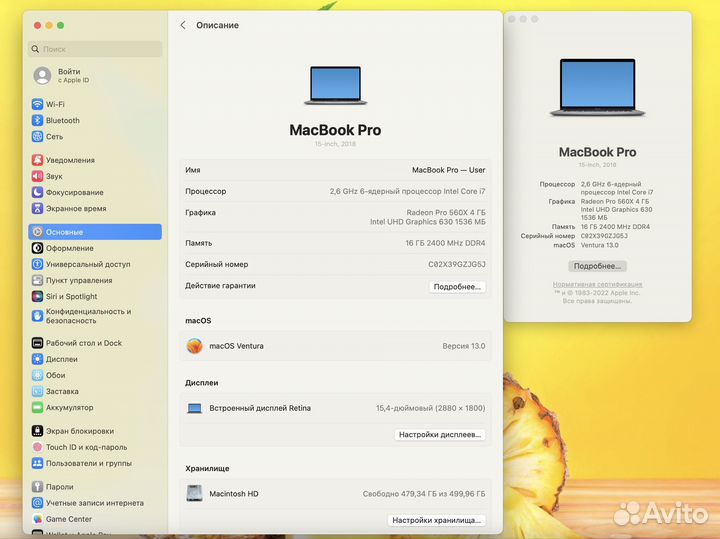Click the Macintosh HD storage row

(x=335, y=494)
